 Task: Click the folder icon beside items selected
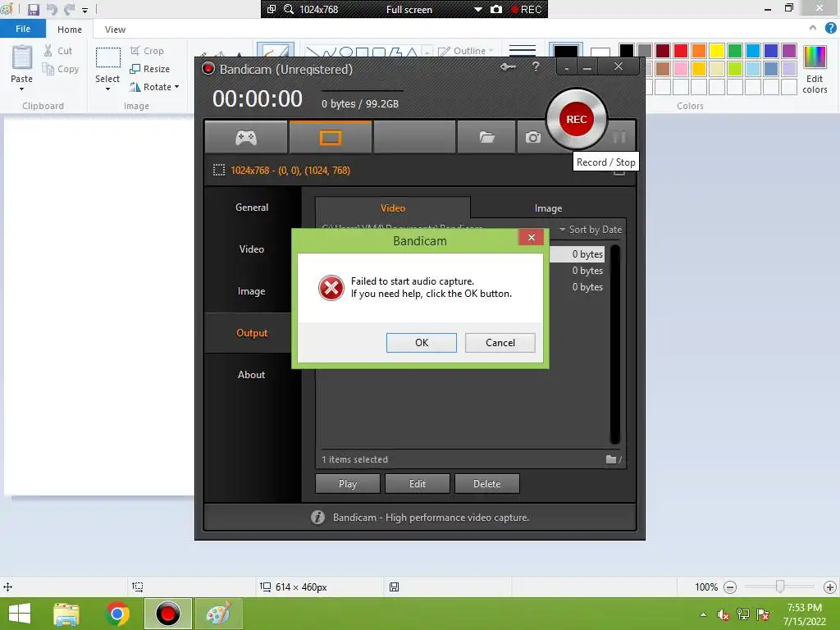(x=611, y=459)
